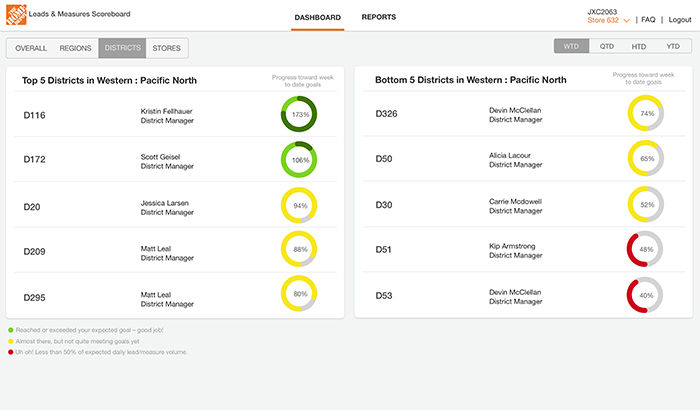Switch time range to HTD
The image size is (700, 410).
pos(638,46)
